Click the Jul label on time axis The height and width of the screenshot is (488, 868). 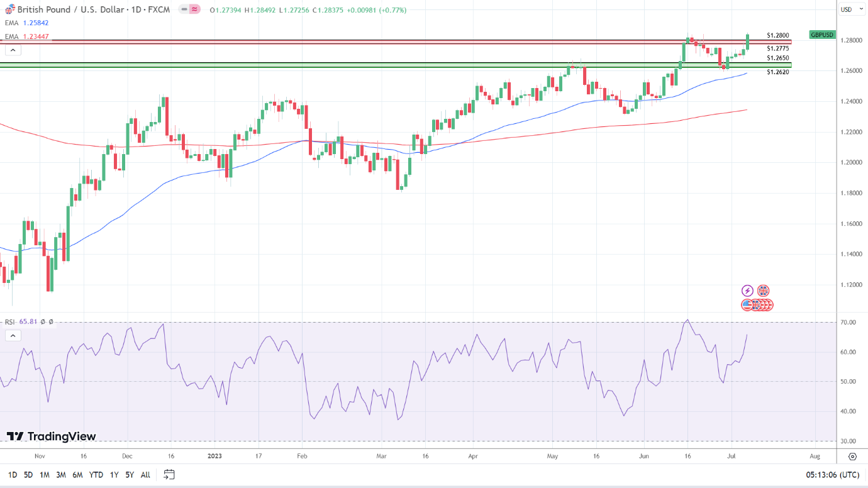tap(732, 457)
